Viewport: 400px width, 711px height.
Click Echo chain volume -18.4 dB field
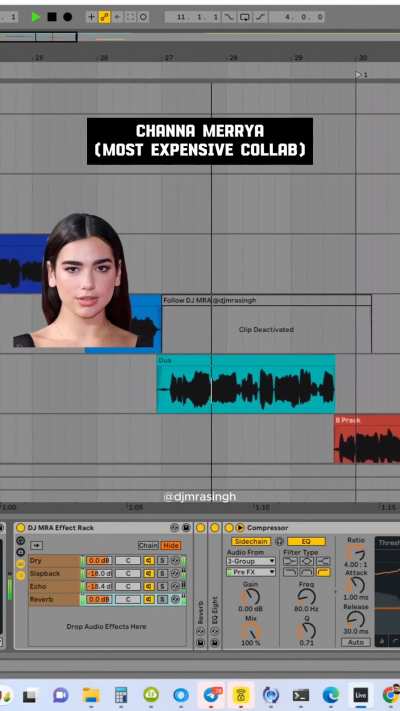[x=99, y=586]
